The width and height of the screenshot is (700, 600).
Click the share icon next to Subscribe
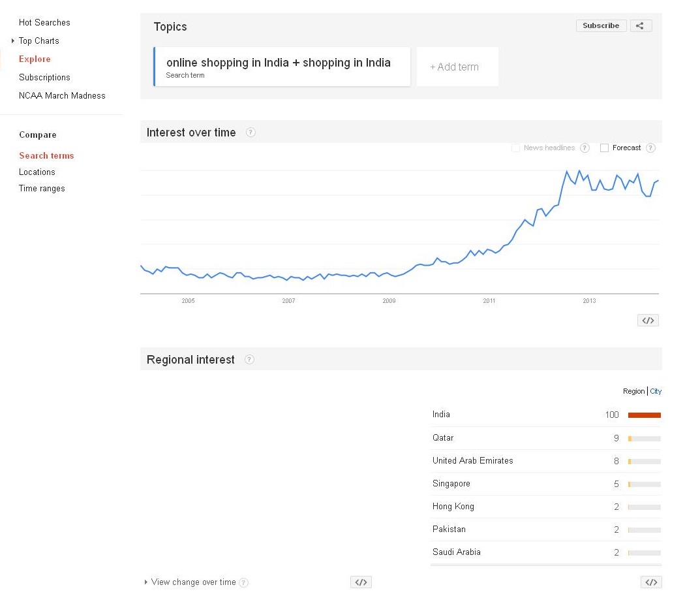point(641,26)
